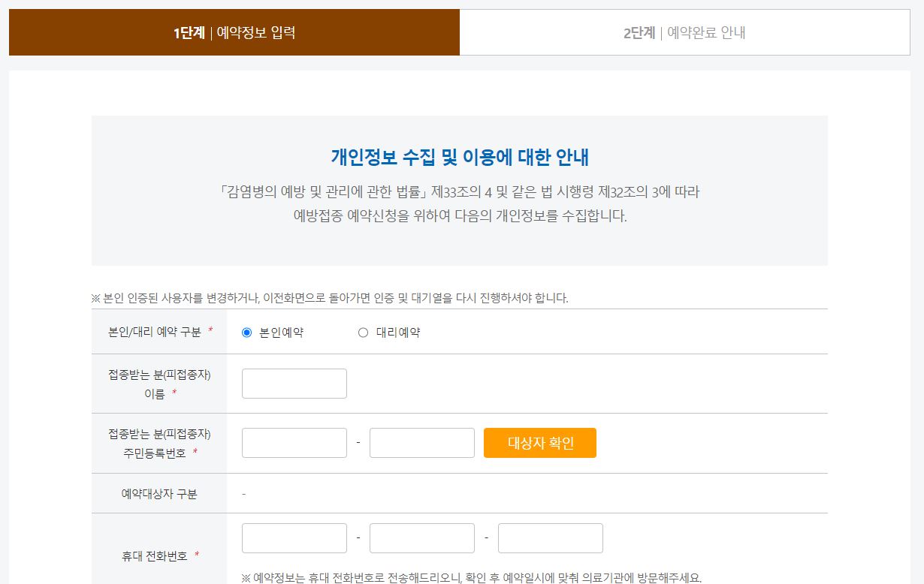Image resolution: width=924 pixels, height=584 pixels.
Task: Click the last 휴대 전화번호 input box
Action: [x=551, y=538]
